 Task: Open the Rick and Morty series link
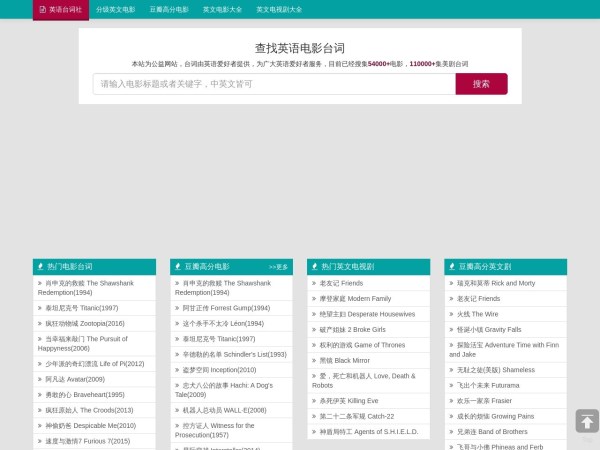point(495,283)
